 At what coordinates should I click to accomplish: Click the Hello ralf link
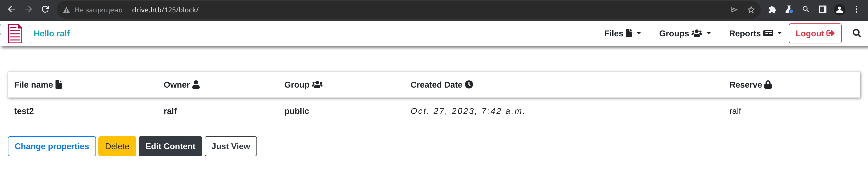52,33
